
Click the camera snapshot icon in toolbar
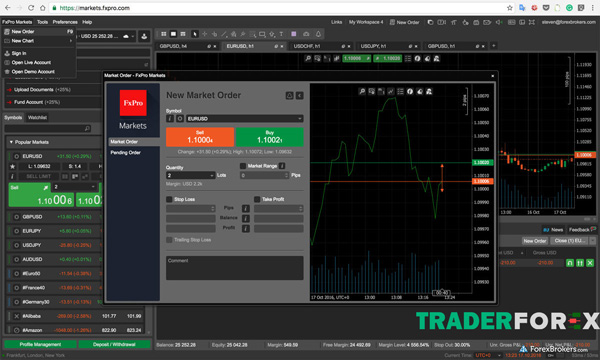tap(306, 34)
